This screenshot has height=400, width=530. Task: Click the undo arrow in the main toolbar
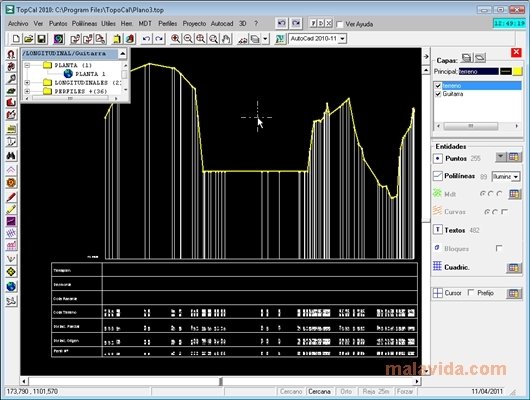146,39
